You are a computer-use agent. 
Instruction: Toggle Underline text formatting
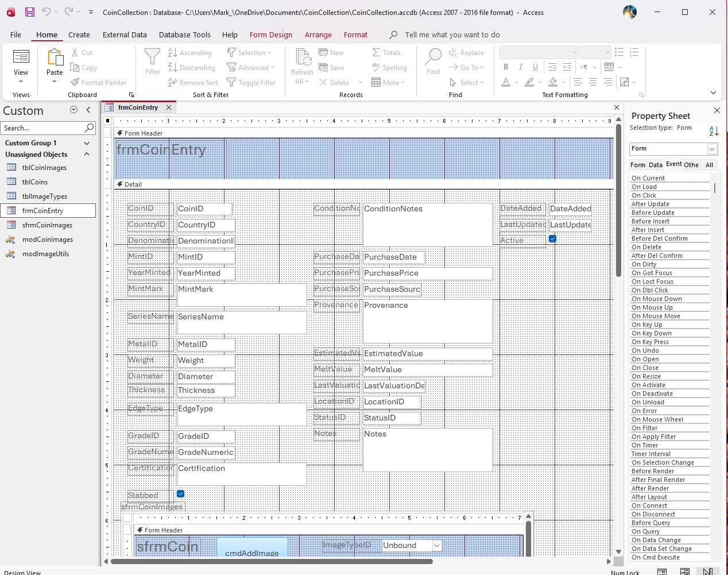click(x=535, y=67)
